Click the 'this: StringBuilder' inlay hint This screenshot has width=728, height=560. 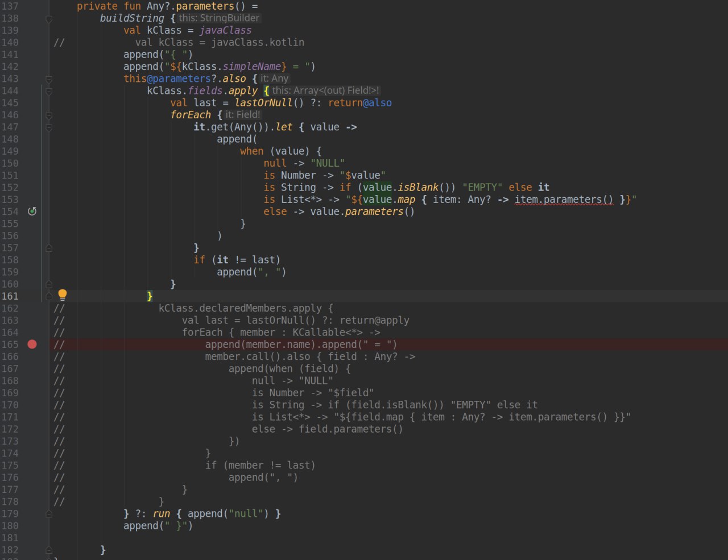click(219, 18)
